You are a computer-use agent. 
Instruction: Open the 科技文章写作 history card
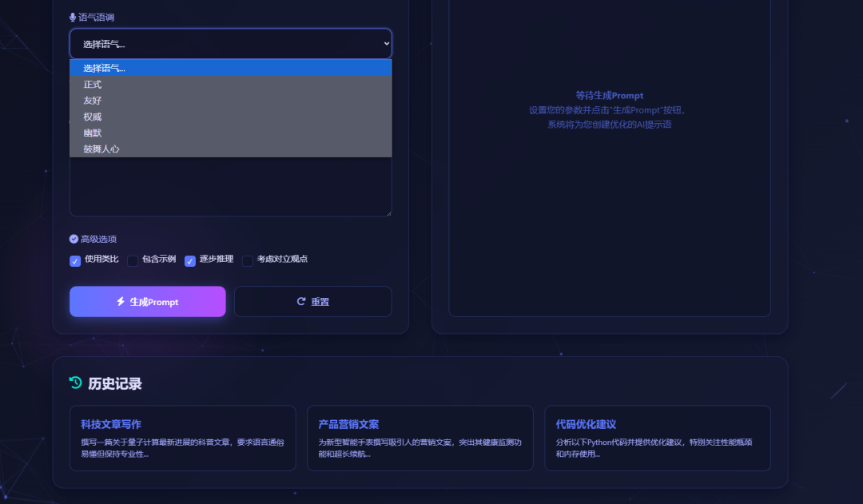tap(183, 438)
